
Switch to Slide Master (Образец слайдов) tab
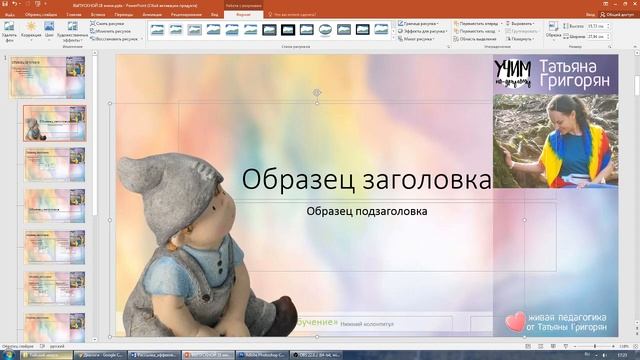(41, 14)
